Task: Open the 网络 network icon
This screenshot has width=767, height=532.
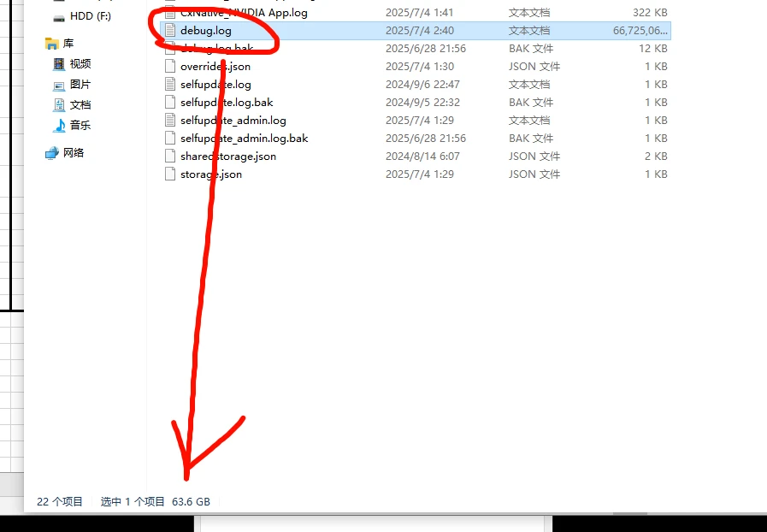Action: click(x=52, y=153)
